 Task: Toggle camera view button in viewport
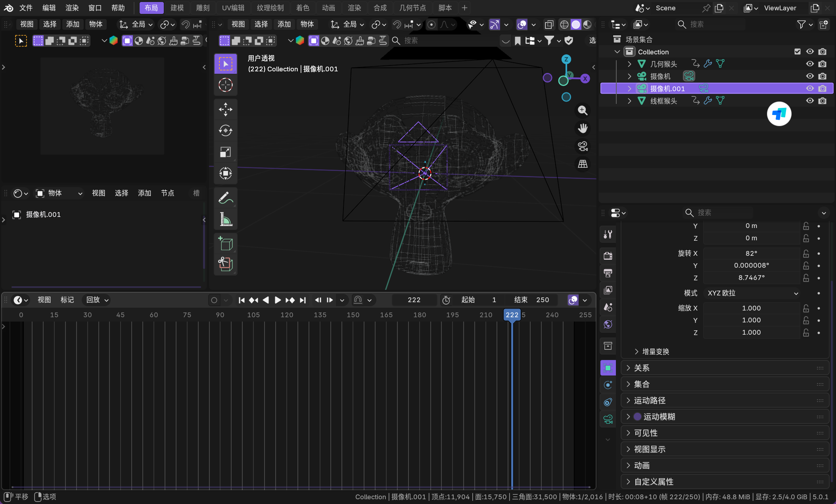coord(583,146)
